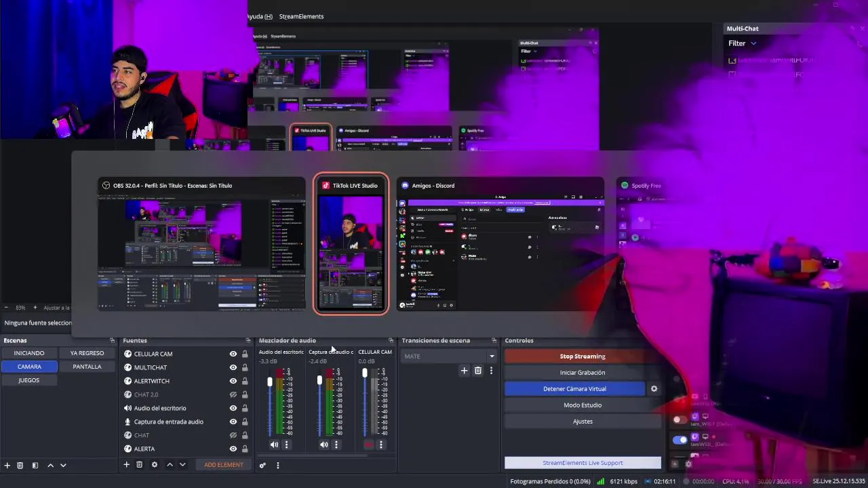Unmute CELULAR CAM muted speaker icon in mixer
The image size is (868, 488).
[368, 445]
